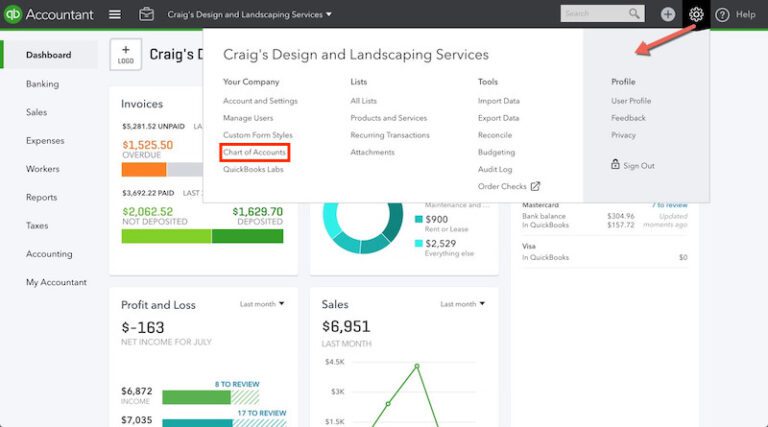
Task: Open Audit Log
Action: point(495,169)
